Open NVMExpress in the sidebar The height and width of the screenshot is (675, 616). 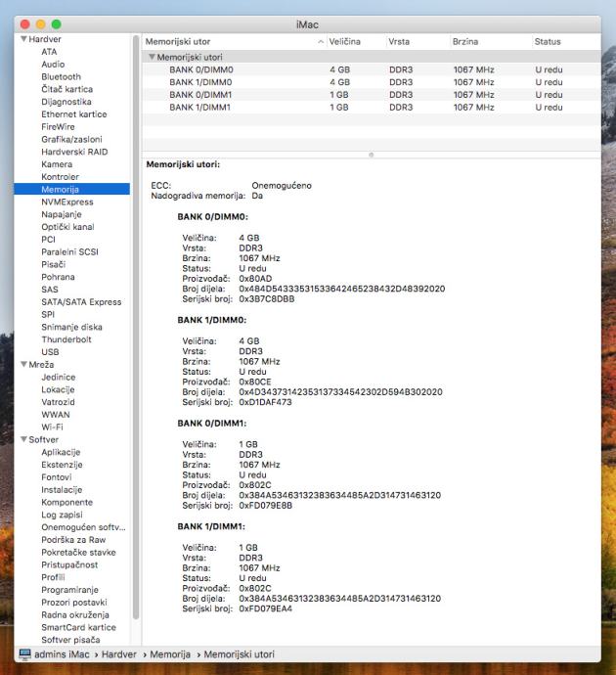coord(67,202)
